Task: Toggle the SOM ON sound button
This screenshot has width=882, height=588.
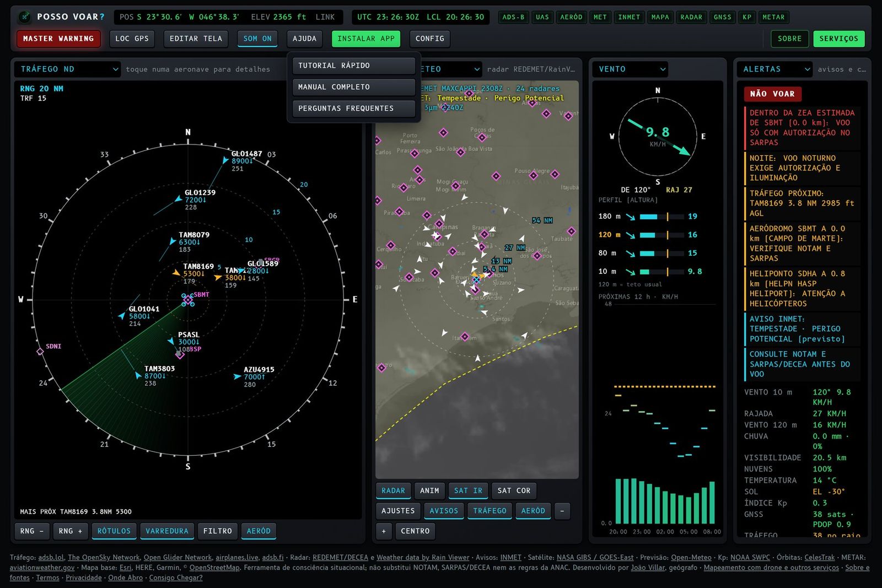Action: 257,39
